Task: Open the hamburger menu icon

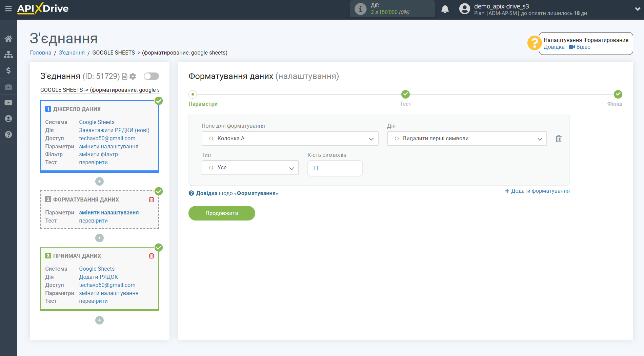Action: (8, 8)
